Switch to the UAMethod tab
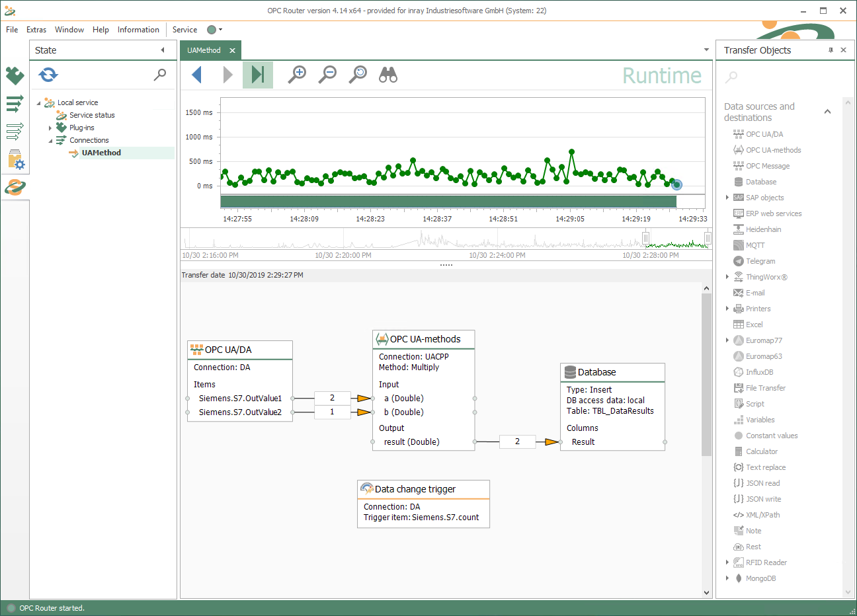Viewport: 857px width, 616px height. pos(205,50)
